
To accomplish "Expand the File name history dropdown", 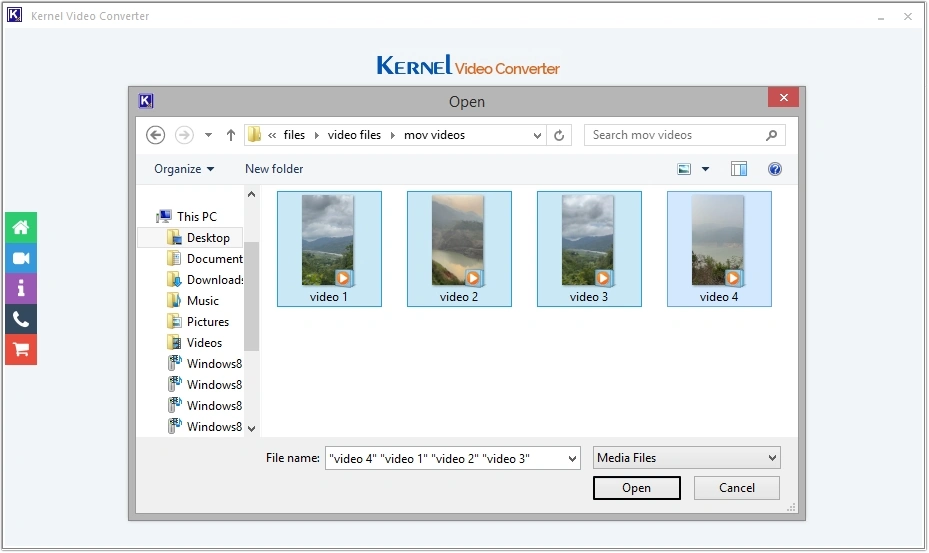I will 572,459.
